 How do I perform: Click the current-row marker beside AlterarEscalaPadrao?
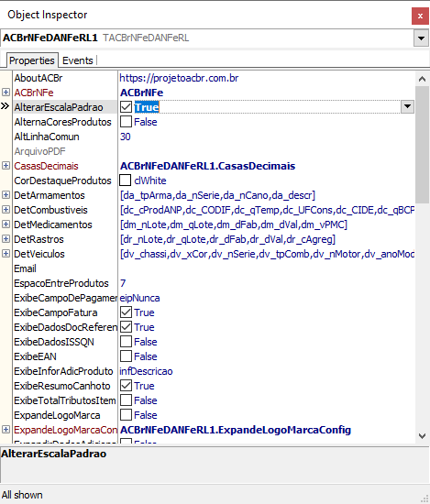pos(6,106)
